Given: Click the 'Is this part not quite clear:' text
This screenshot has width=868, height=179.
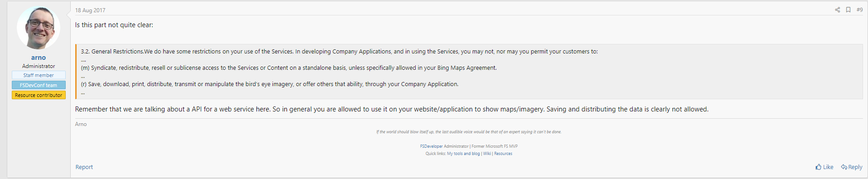Looking at the screenshot, I should (114, 25).
